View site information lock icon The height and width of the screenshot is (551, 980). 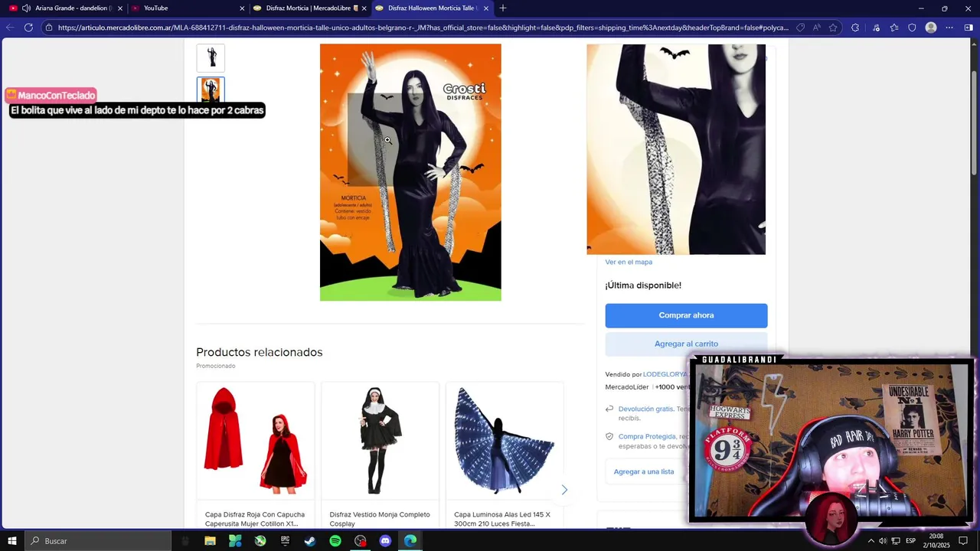pyautogui.click(x=48, y=28)
